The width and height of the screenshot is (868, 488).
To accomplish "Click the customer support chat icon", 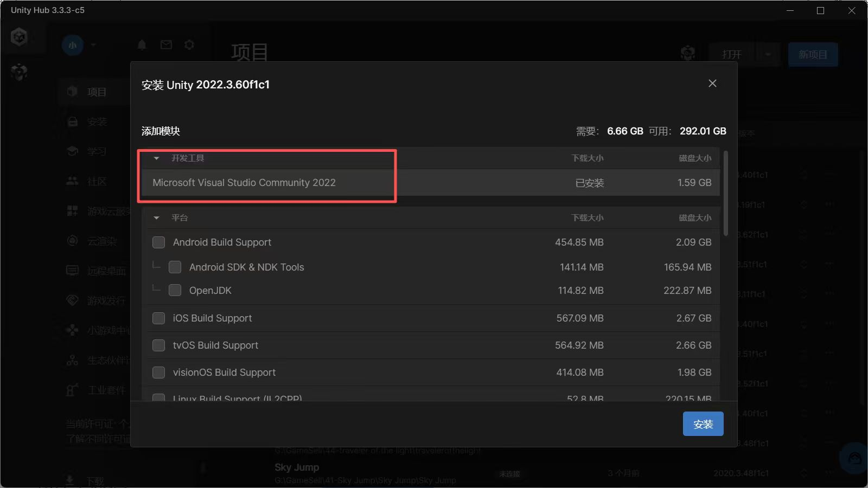I will [854, 459].
